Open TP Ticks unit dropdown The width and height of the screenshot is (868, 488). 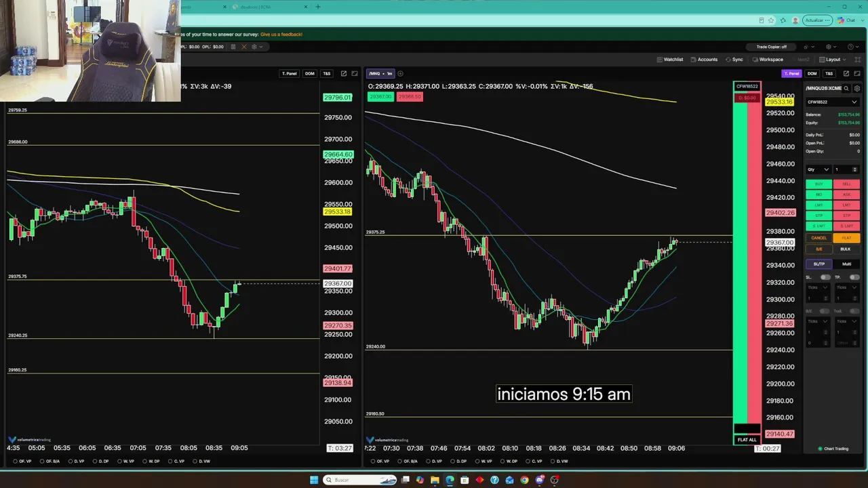coord(847,287)
